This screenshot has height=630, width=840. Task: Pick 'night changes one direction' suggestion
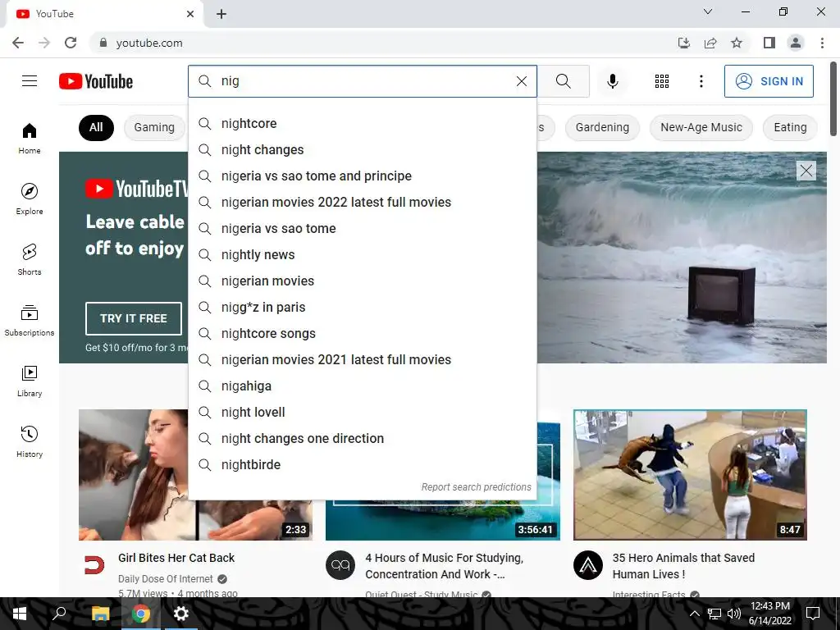362,438
